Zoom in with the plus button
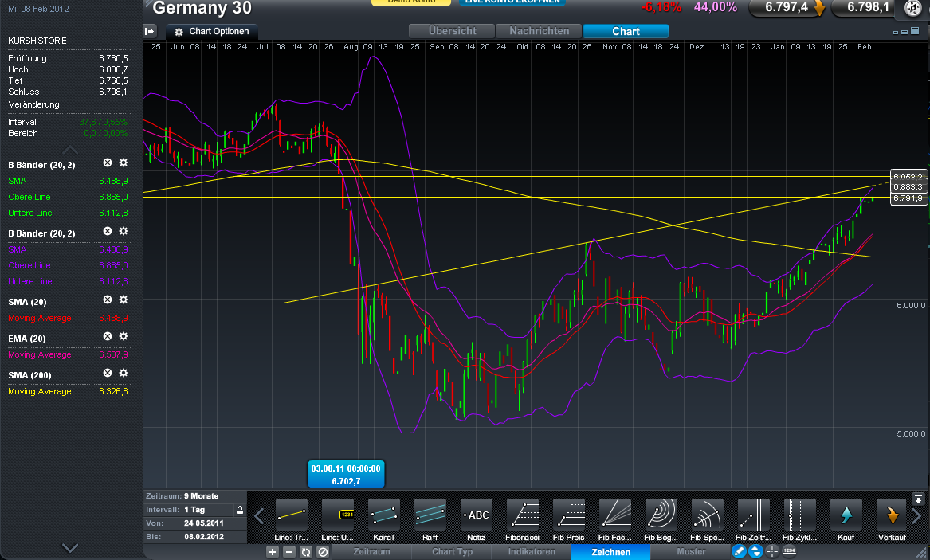Image resolution: width=930 pixels, height=560 pixels. coord(273,552)
